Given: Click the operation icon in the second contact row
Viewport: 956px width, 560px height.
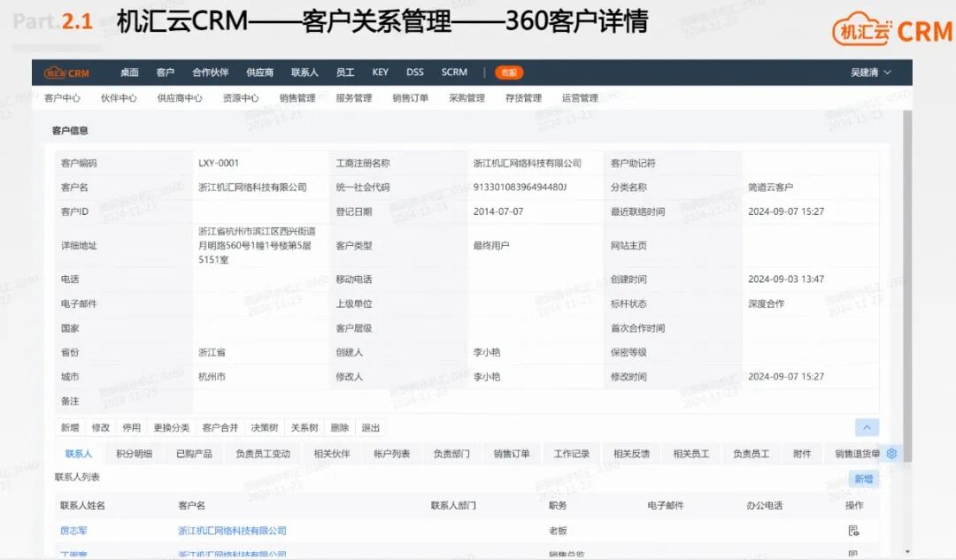Looking at the screenshot, I should tap(852, 554).
